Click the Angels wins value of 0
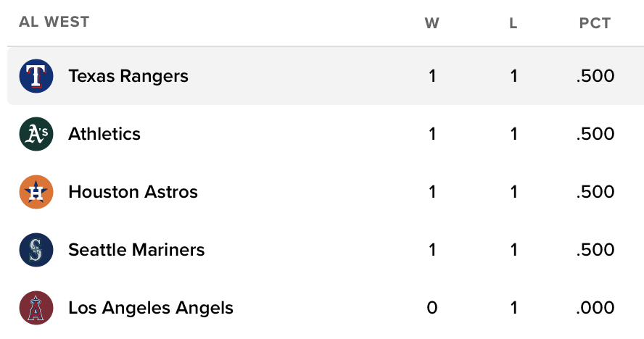This screenshot has height=339, width=644. 432,308
